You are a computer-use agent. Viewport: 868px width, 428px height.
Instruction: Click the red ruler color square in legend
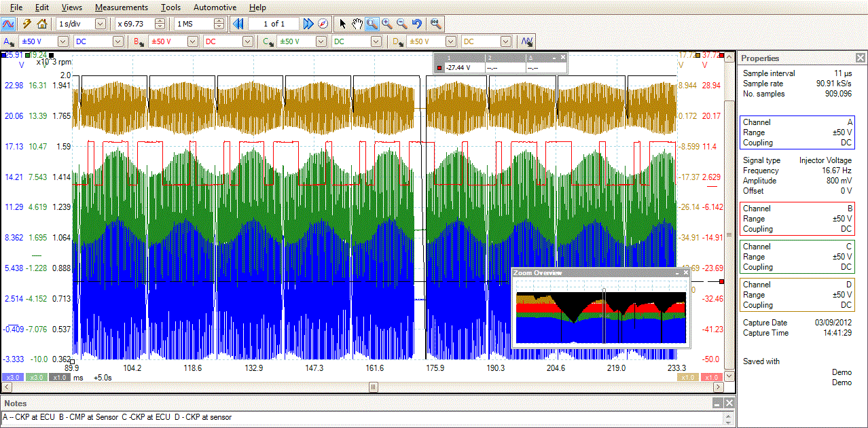tap(439, 68)
